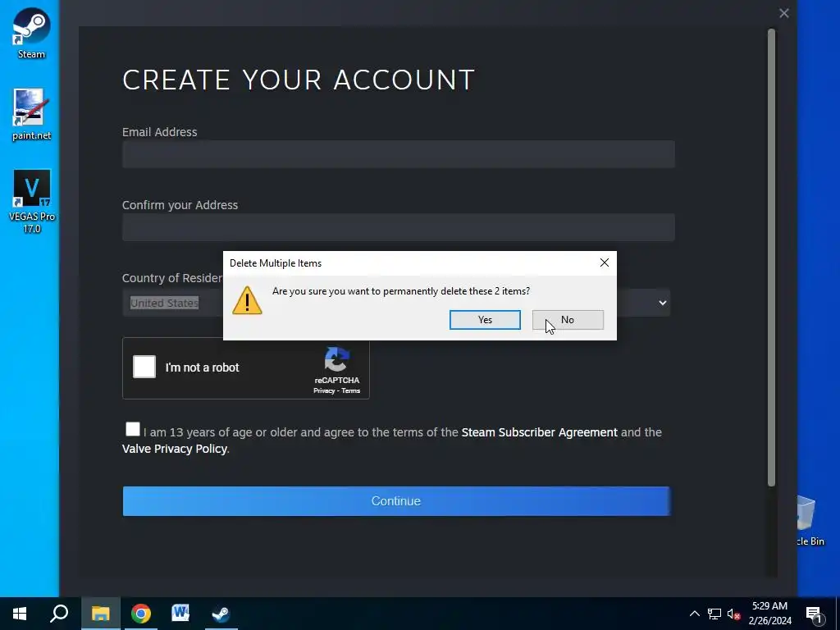Select the Recycle Bin desktop icon
Image resolution: width=840 pixels, height=630 pixels.
point(811,521)
